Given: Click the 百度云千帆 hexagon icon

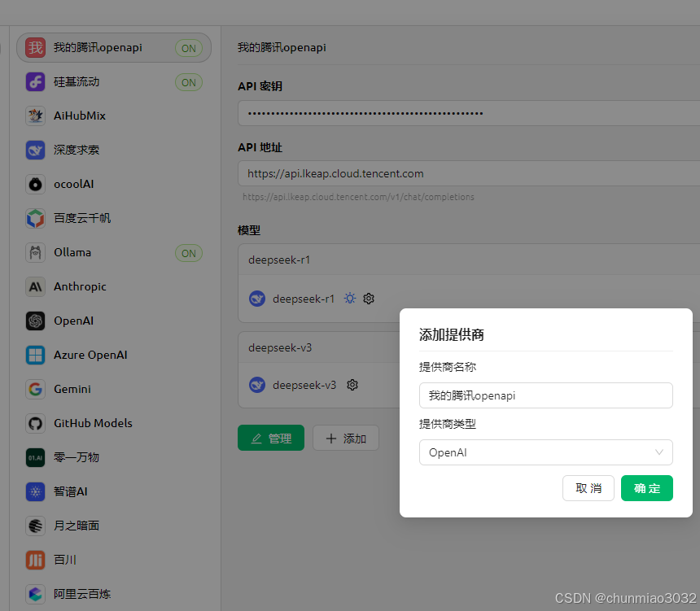Looking at the screenshot, I should coord(35,218).
